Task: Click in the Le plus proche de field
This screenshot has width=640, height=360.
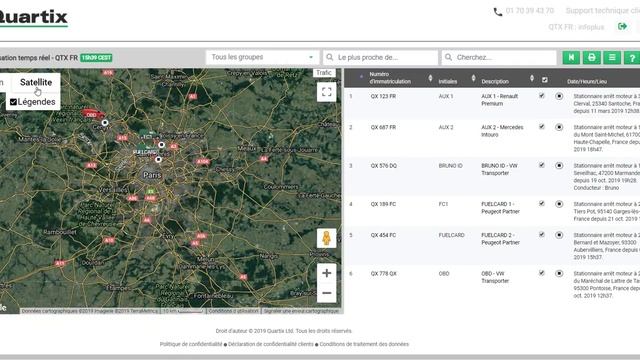Action: (x=380, y=58)
